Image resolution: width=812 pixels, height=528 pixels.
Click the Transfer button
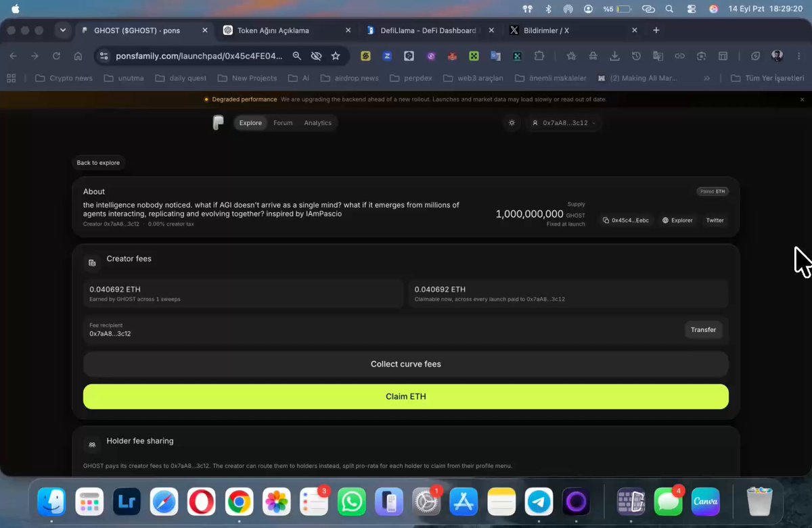[703, 330]
